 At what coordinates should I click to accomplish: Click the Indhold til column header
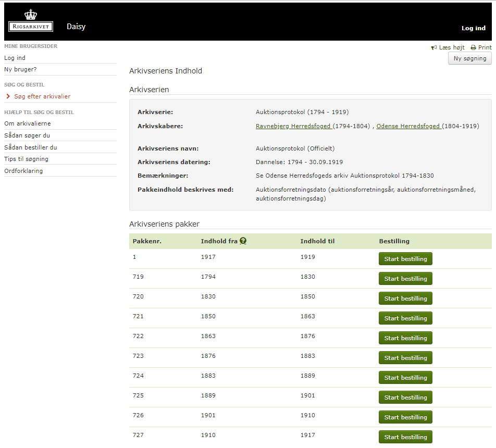click(317, 241)
